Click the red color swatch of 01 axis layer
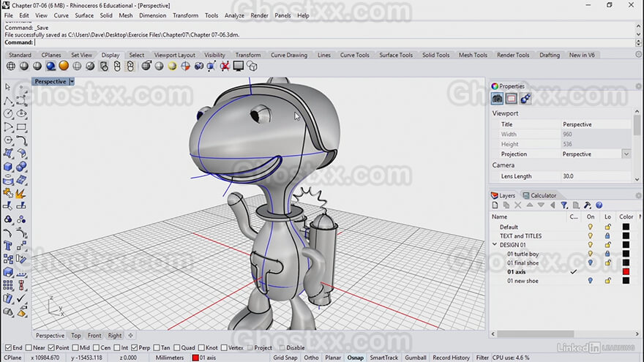644x362 pixels. click(626, 272)
